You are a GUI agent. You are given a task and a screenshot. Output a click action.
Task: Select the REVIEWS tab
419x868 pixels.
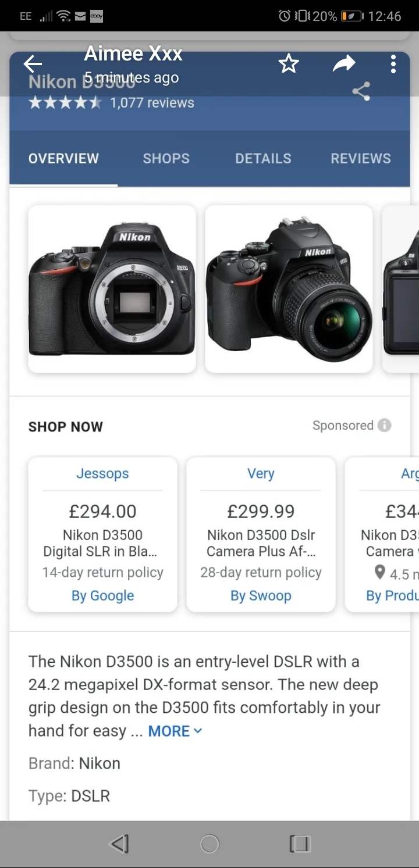pyautogui.click(x=361, y=158)
